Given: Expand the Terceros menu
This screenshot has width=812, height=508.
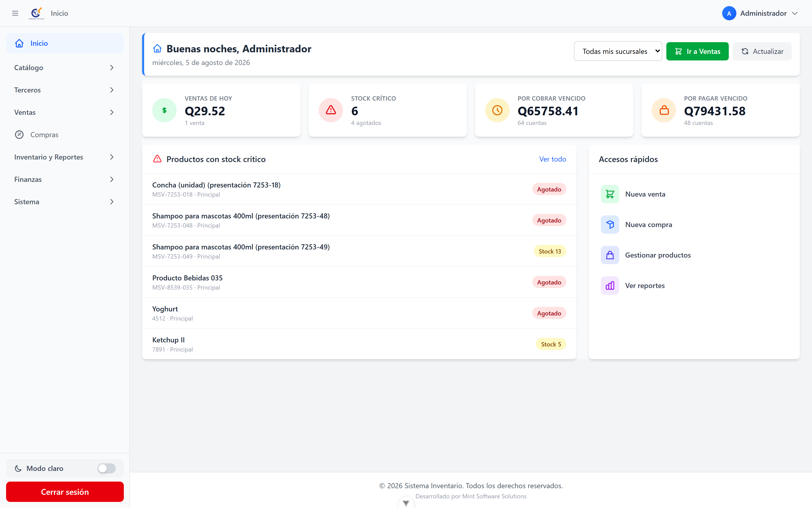Looking at the screenshot, I should pyautogui.click(x=65, y=90).
